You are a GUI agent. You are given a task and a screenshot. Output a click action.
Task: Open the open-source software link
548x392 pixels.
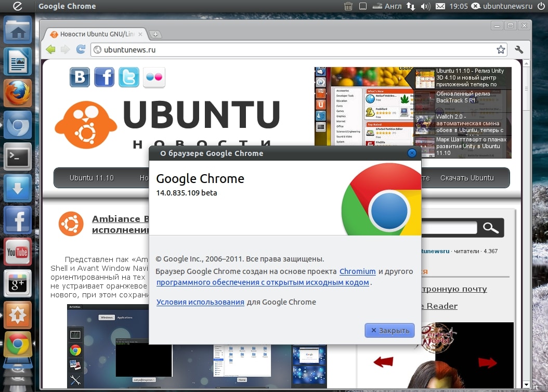pyautogui.click(x=263, y=282)
